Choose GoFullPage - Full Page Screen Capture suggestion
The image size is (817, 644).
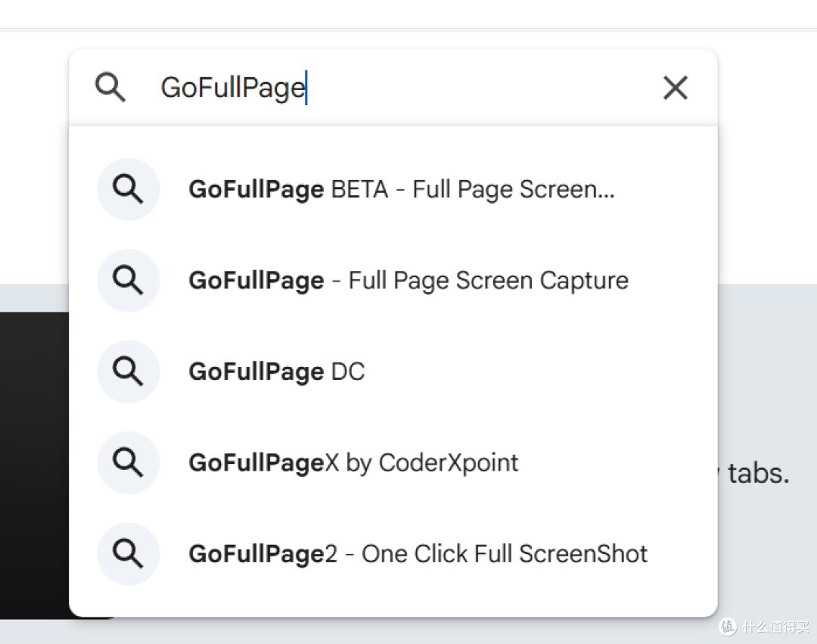pyautogui.click(x=393, y=280)
